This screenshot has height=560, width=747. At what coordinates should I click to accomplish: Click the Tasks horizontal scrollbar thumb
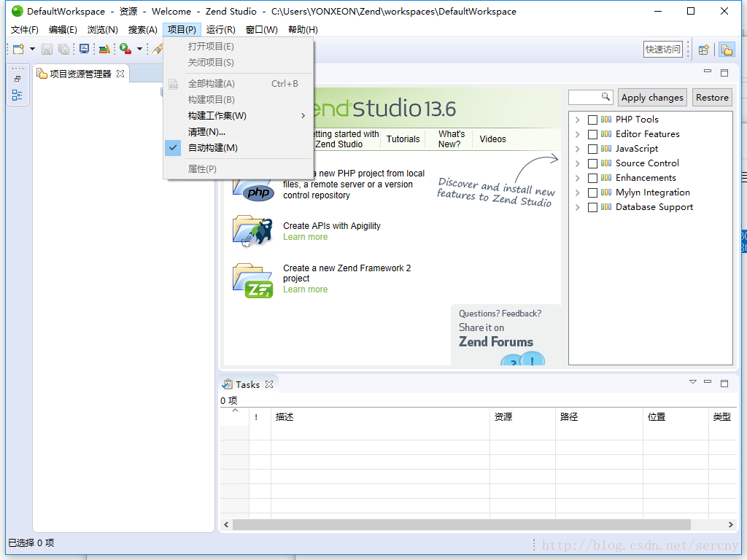[x=462, y=525]
